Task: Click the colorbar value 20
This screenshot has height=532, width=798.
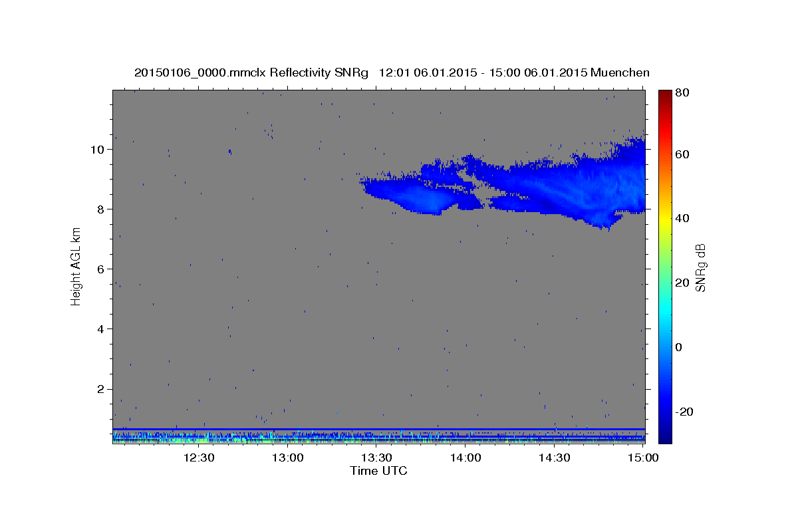Action: click(681, 283)
